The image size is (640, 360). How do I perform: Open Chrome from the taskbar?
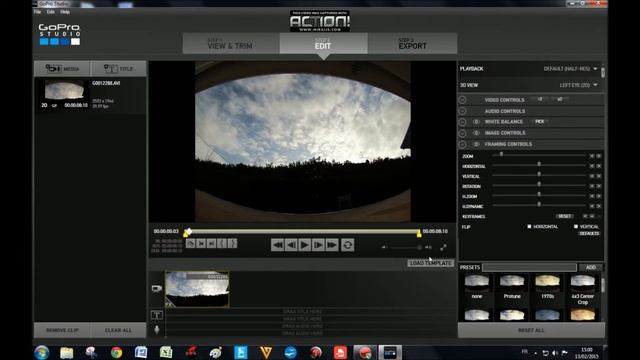coord(116,352)
